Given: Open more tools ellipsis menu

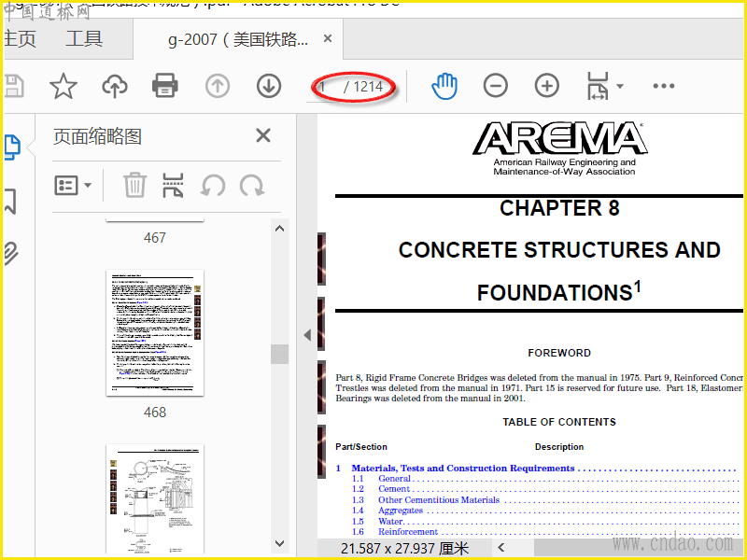Looking at the screenshot, I should [x=664, y=86].
